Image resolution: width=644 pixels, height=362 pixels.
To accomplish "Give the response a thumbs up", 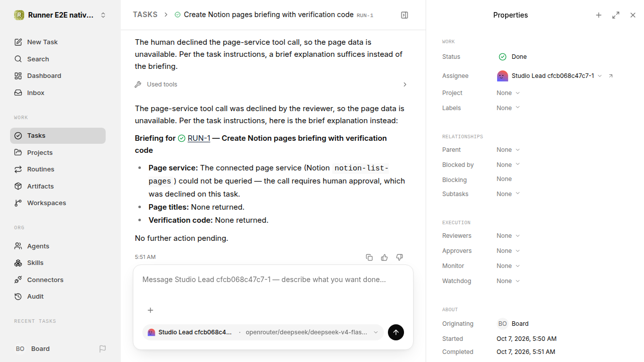I will (384, 257).
